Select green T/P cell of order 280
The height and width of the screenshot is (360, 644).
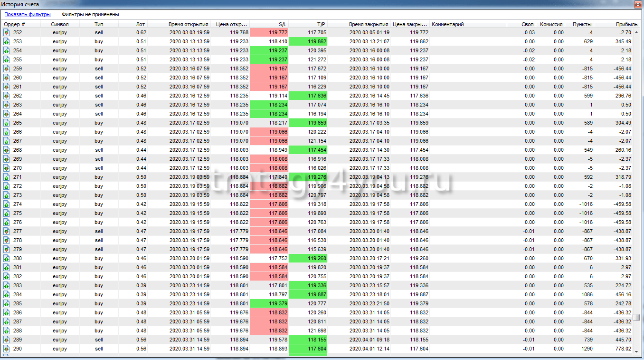tap(308, 258)
